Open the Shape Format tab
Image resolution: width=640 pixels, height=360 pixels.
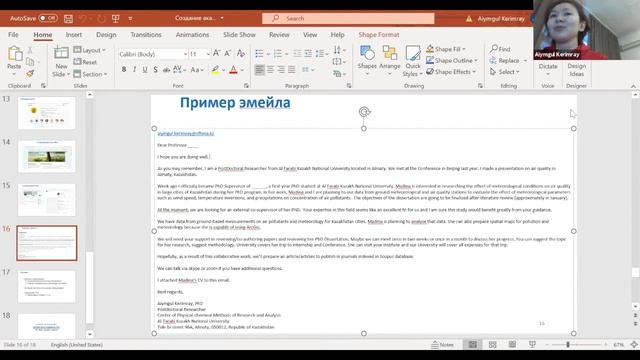coord(379,35)
